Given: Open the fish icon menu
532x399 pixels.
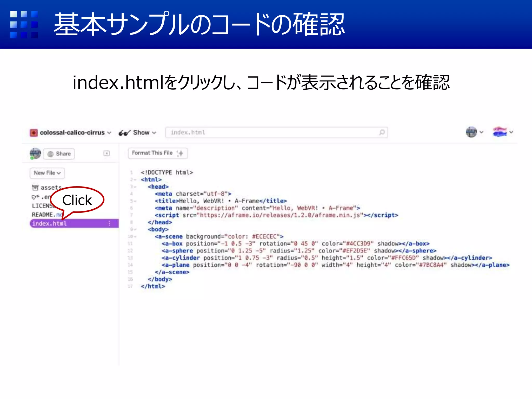Looking at the screenshot, I should coord(503,132).
